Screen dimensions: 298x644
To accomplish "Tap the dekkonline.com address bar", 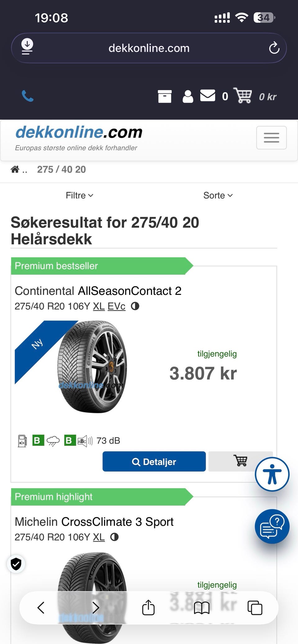I will pos(149,48).
